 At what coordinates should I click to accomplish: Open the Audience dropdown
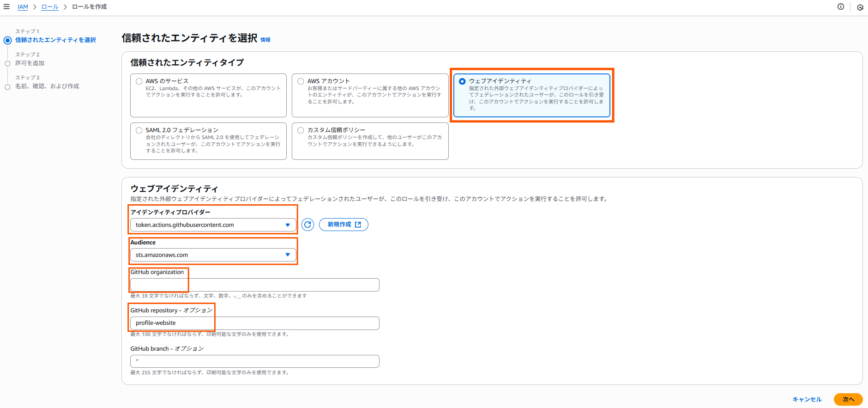point(213,255)
